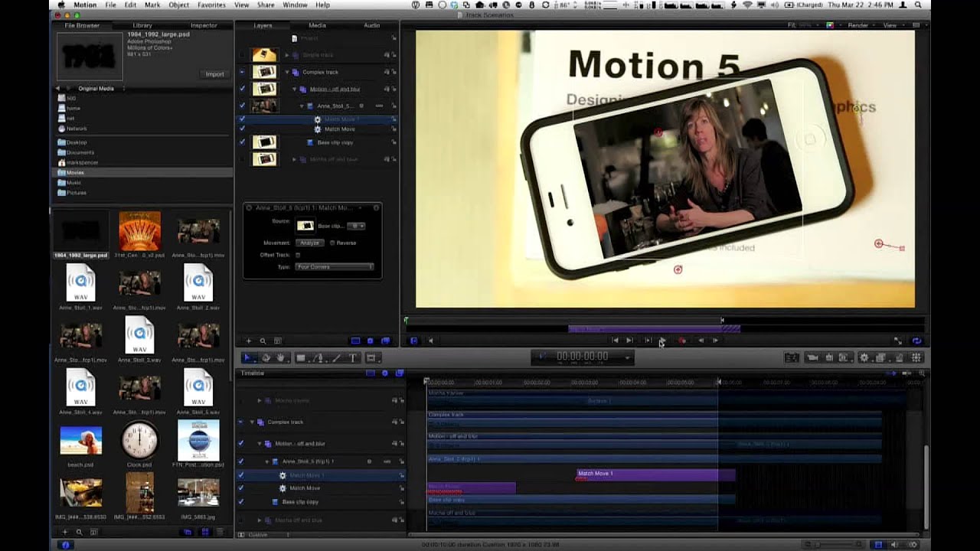Image resolution: width=980 pixels, height=551 pixels.
Task: Open the Favorites menu
Action: point(211,5)
